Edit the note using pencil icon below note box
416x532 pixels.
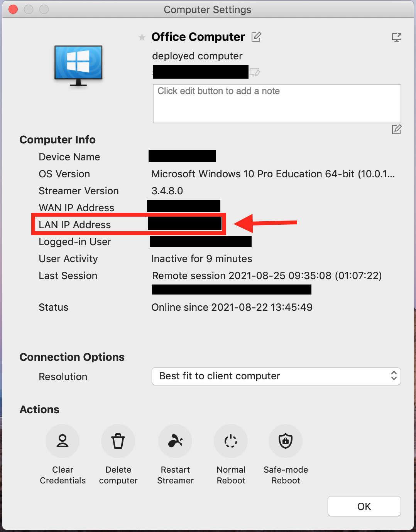397,130
